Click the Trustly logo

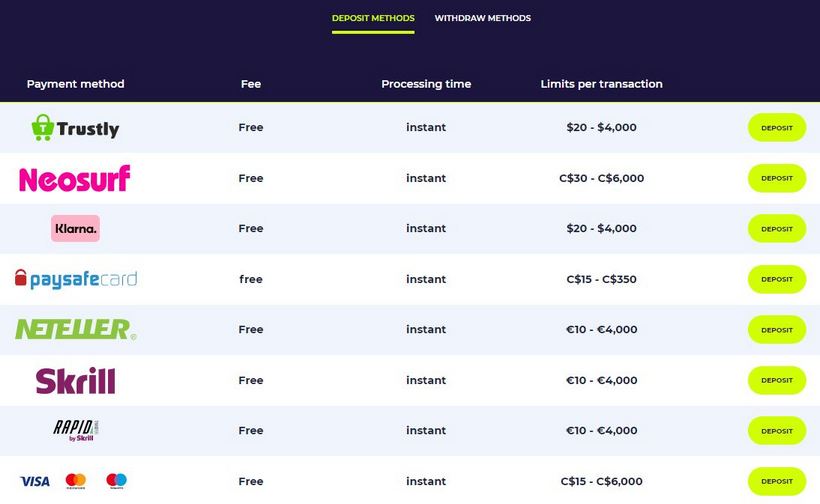[75, 128]
